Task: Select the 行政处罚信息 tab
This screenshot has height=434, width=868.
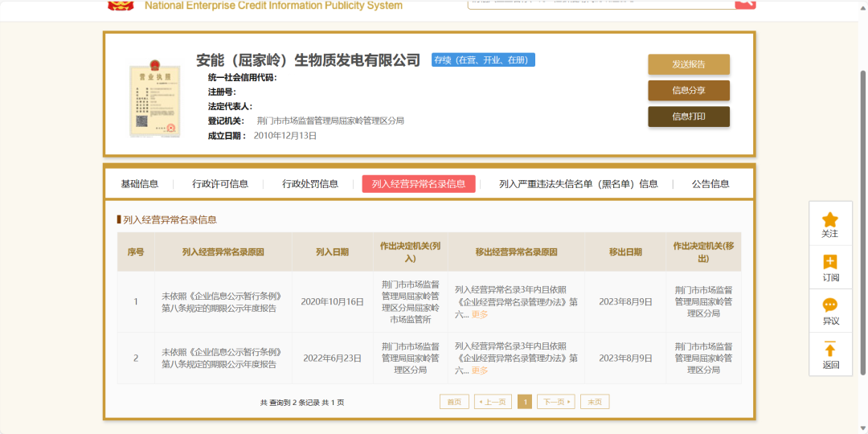Action: point(310,184)
